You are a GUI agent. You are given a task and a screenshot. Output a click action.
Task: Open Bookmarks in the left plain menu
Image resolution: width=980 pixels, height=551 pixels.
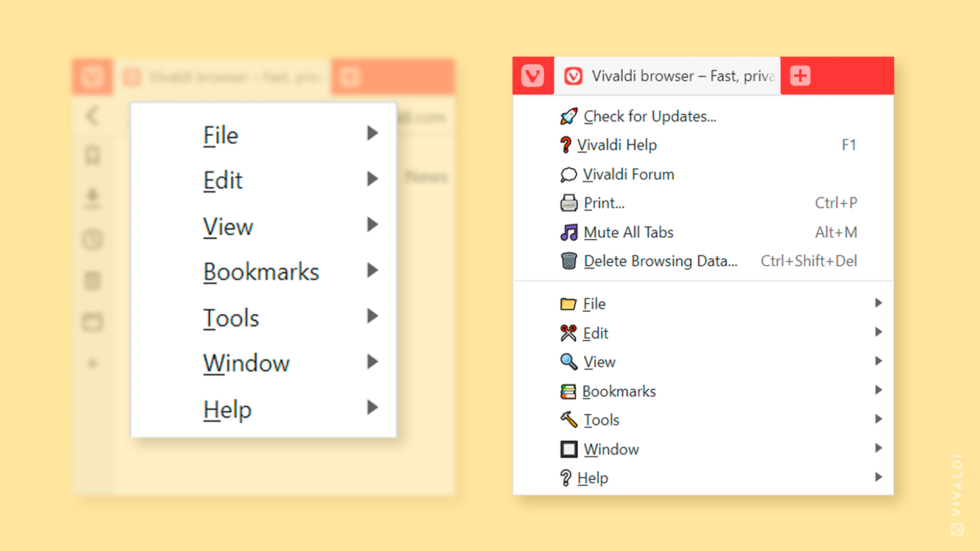tap(263, 272)
